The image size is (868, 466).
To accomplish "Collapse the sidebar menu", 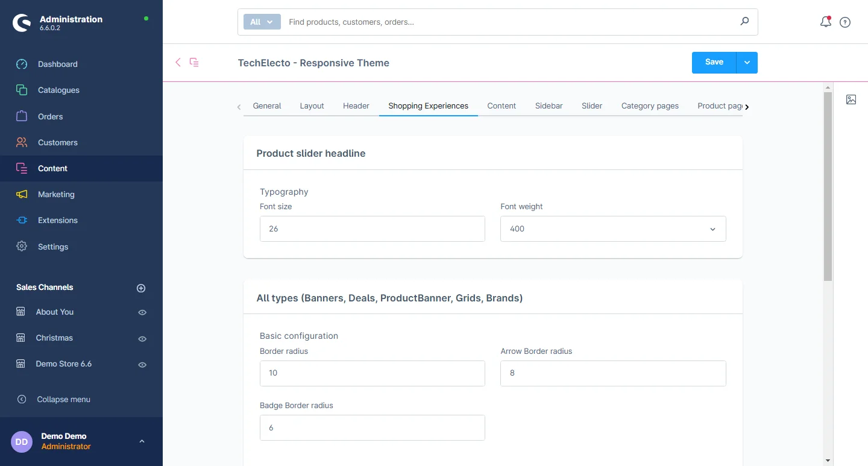I will pos(63,399).
